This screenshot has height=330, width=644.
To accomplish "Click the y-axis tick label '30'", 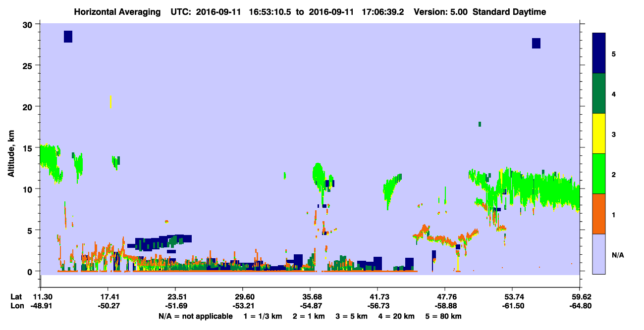I will click(29, 24).
